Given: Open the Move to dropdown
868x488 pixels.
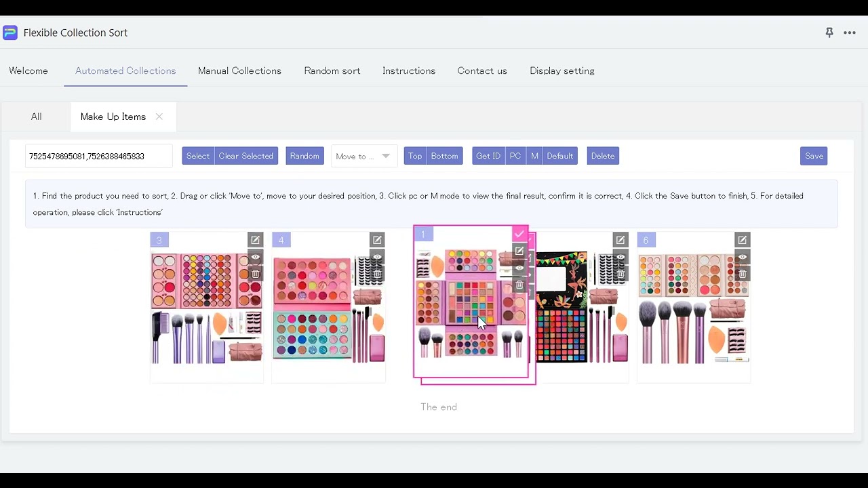Looking at the screenshot, I should tap(363, 156).
